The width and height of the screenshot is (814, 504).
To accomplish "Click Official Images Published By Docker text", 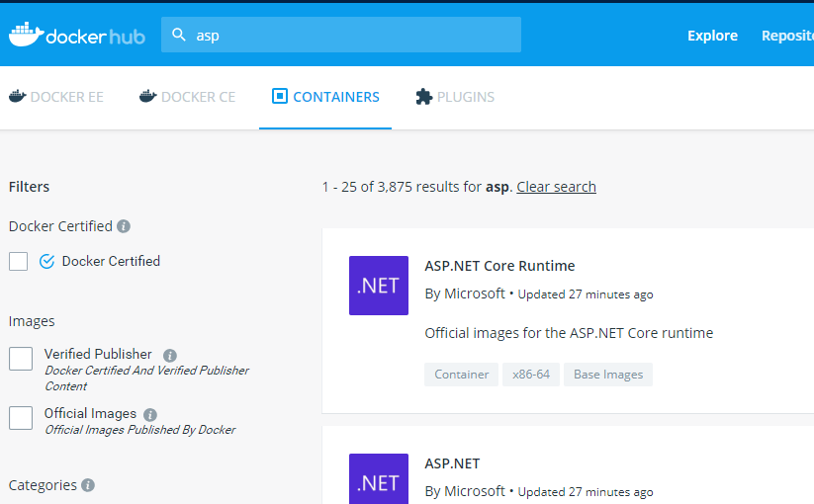I will tap(139, 430).
